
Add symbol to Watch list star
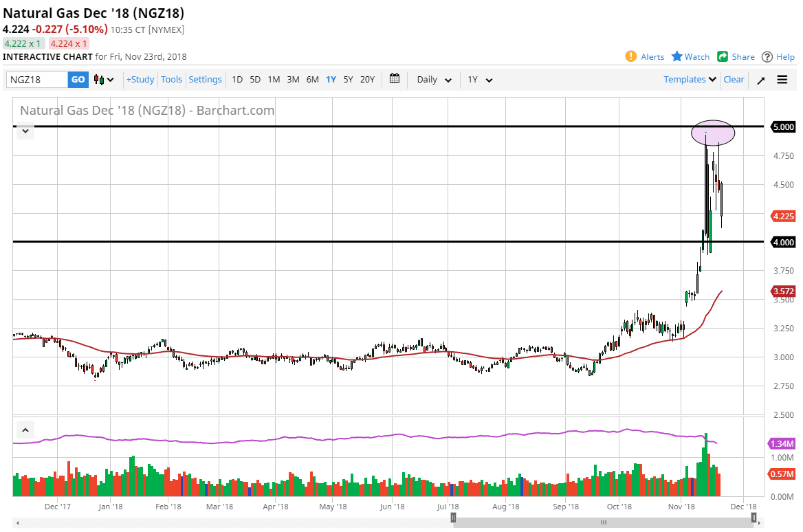(x=677, y=56)
